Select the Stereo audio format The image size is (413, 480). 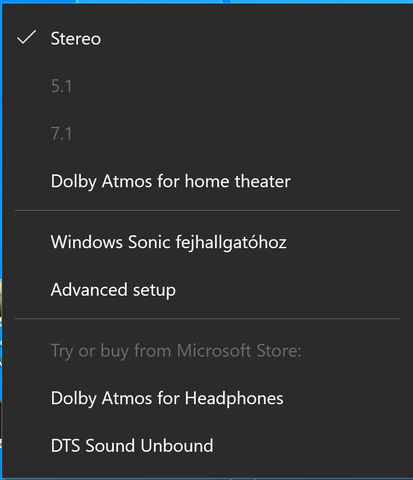[x=207, y=38]
